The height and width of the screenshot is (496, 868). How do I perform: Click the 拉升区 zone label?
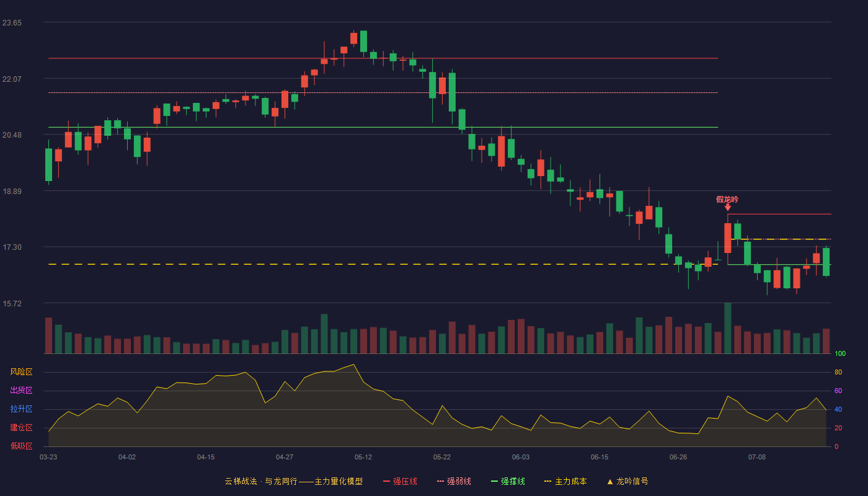pos(21,409)
